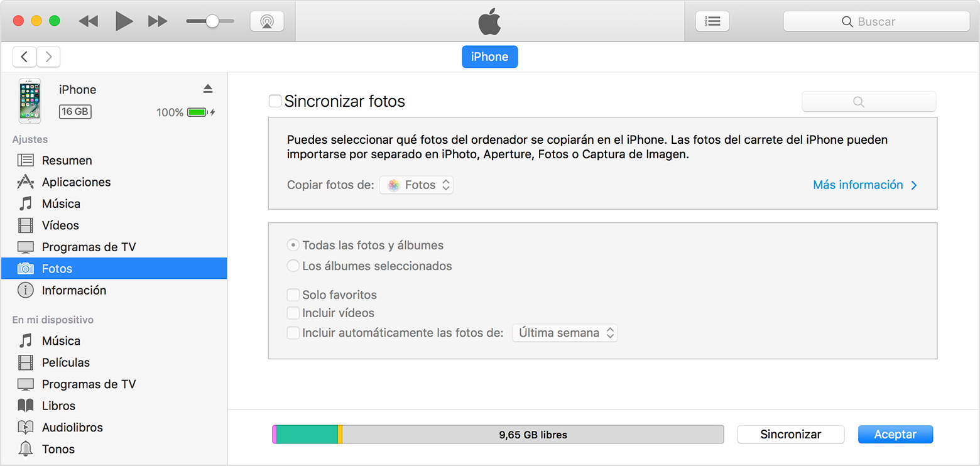Eject the iPhone using eject icon
Image resolution: width=980 pixels, height=466 pixels.
coord(208,89)
